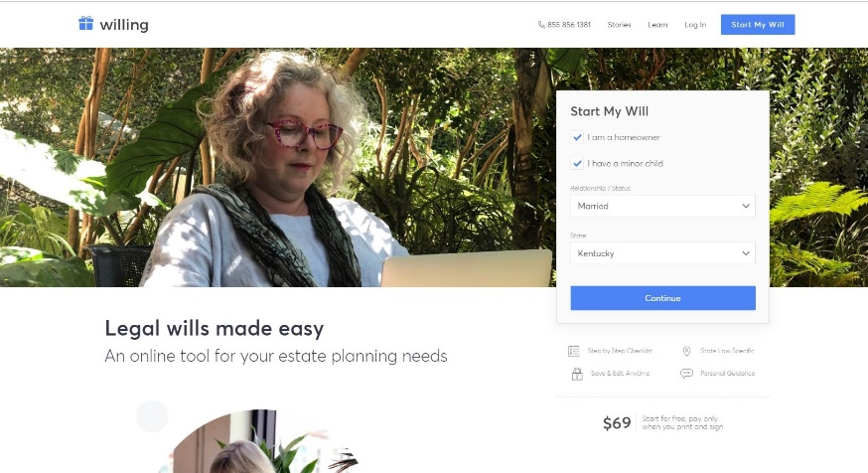Image resolution: width=868 pixels, height=473 pixels.
Task: Uncheck the 'I have a minor child' checkbox
Action: (x=577, y=163)
